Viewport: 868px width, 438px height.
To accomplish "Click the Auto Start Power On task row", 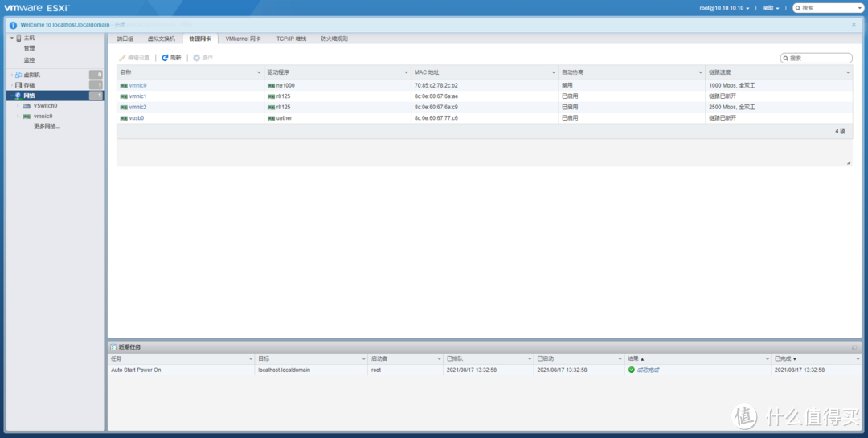I will pos(485,370).
